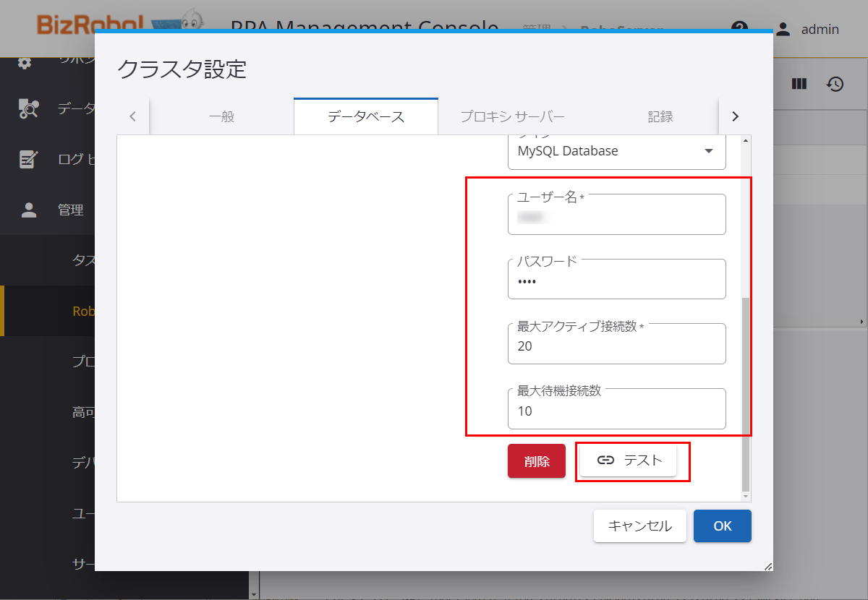Open the admin user account menu
The width and height of the screenshot is (868, 600).
[807, 30]
